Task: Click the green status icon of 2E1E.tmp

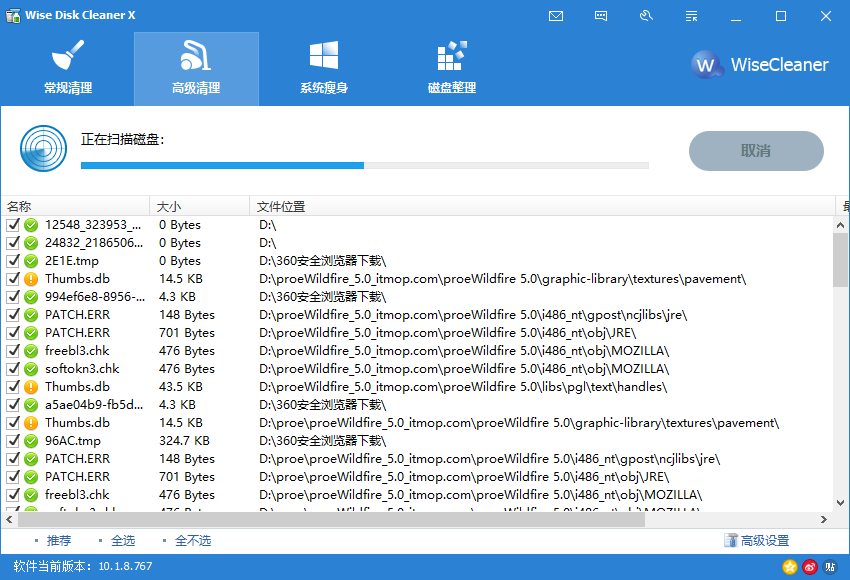Action: [31, 261]
